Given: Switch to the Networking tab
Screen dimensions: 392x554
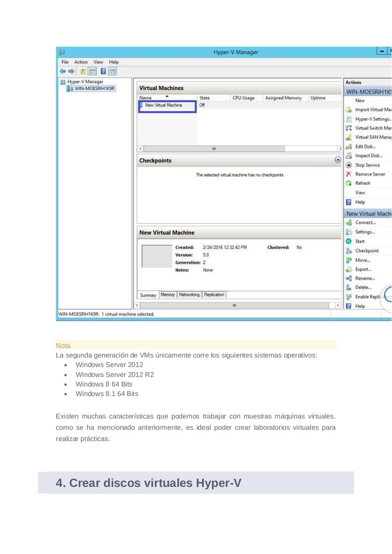Looking at the screenshot, I should point(189,295).
